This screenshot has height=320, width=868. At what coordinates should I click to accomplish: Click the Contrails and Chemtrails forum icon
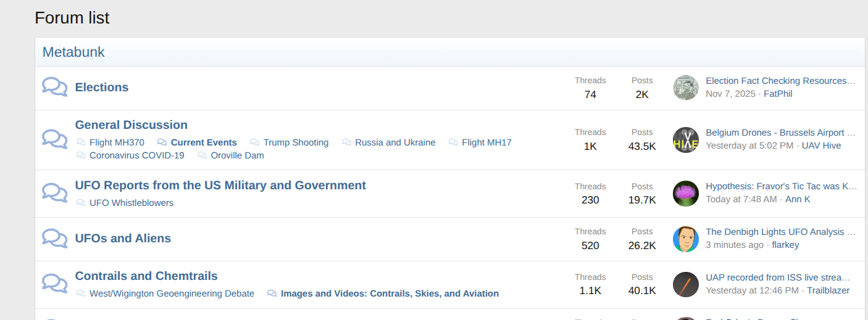54,284
